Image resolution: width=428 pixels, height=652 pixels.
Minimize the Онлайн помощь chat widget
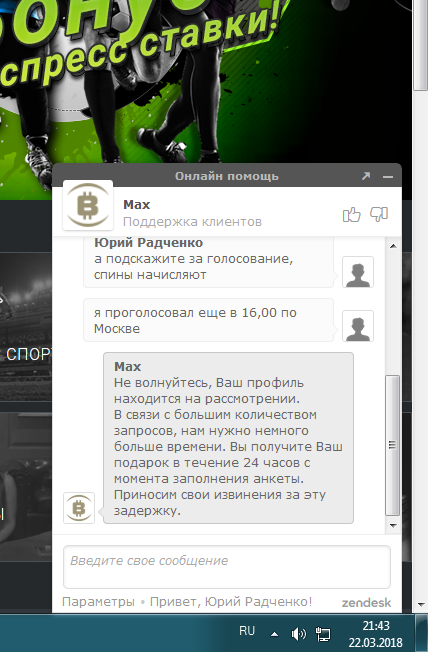pyautogui.click(x=388, y=177)
